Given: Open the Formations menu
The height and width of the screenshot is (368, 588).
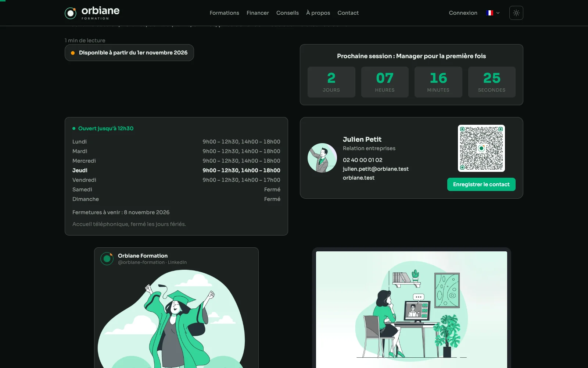Looking at the screenshot, I should [224, 13].
